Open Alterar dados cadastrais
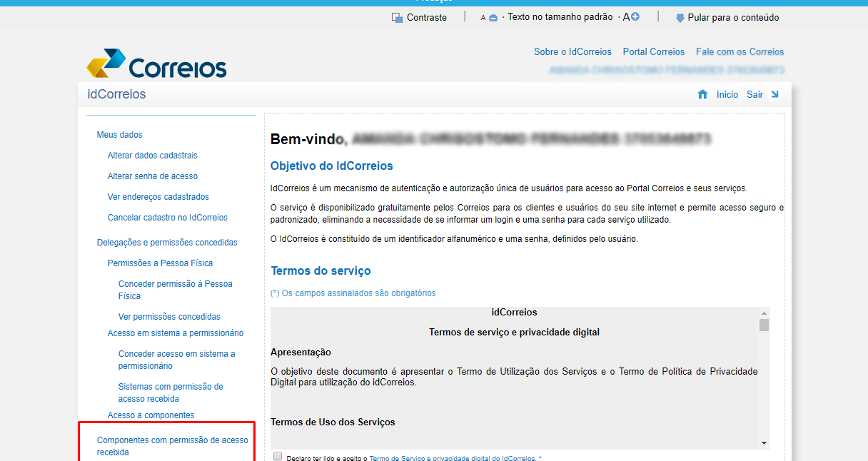 click(152, 155)
